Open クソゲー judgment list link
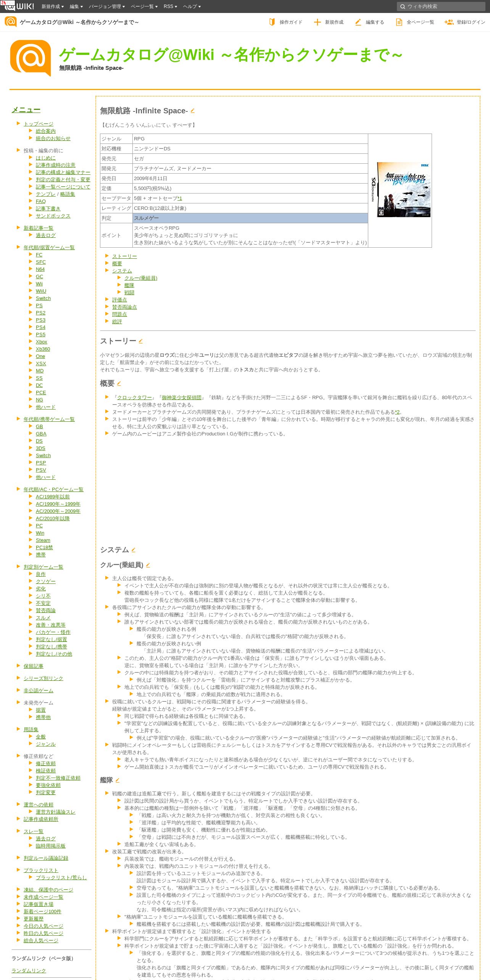Viewport: 490px width, 980px height. pyautogui.click(x=46, y=581)
